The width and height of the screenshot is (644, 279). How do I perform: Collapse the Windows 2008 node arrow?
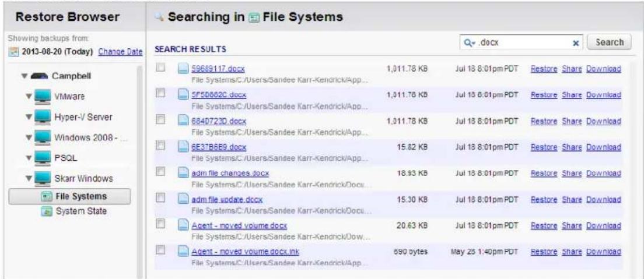tap(29, 138)
